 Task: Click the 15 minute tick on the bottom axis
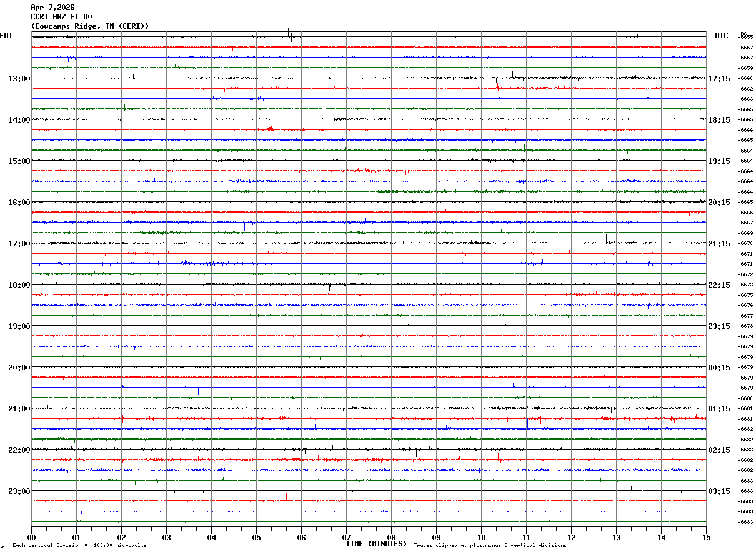[706, 537]
